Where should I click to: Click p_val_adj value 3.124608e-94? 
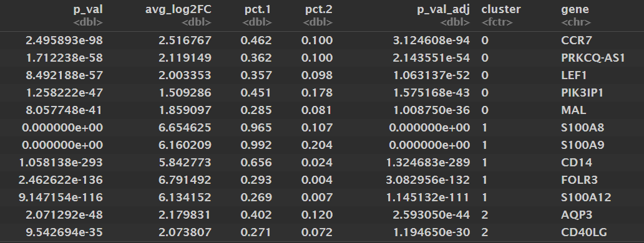pyautogui.click(x=431, y=40)
